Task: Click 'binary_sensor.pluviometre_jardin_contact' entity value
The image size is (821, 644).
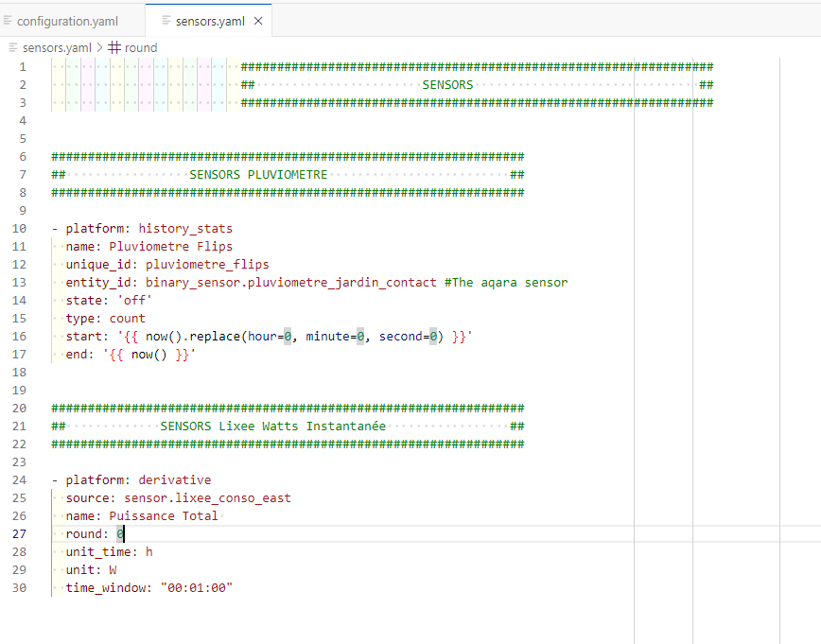Action: point(290,283)
